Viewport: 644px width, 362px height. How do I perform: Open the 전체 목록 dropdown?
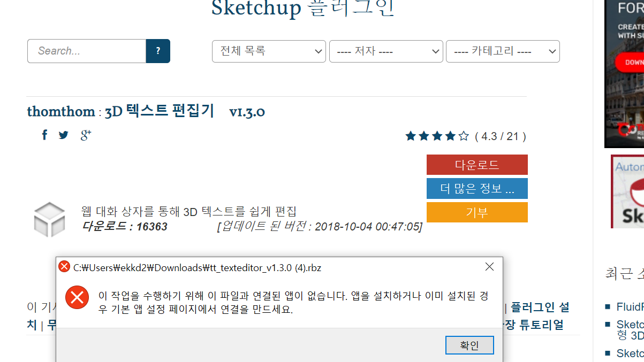point(269,51)
